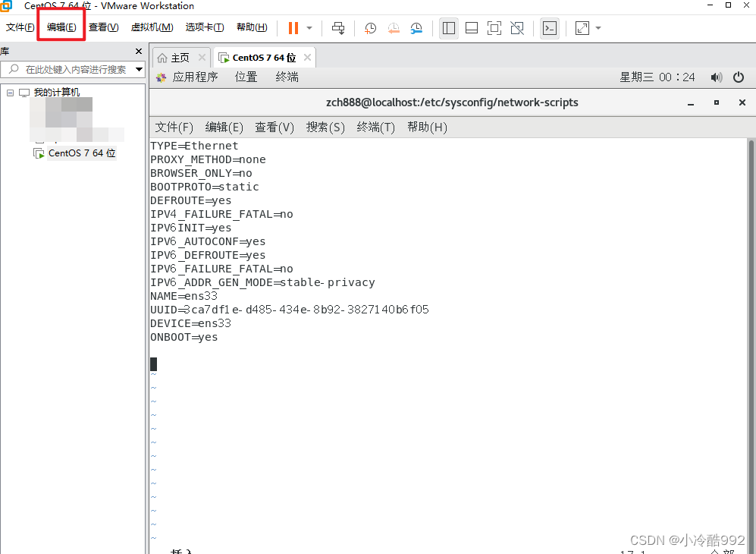Send Ctrl+Alt+Del to the guest
Viewport: 756px width, 554px height.
click(338, 27)
